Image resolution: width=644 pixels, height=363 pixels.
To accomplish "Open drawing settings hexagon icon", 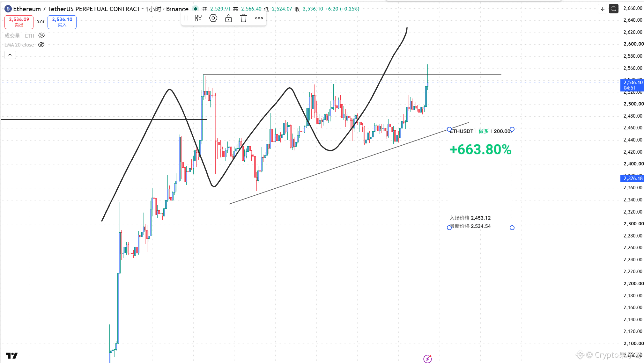I will [x=213, y=18].
